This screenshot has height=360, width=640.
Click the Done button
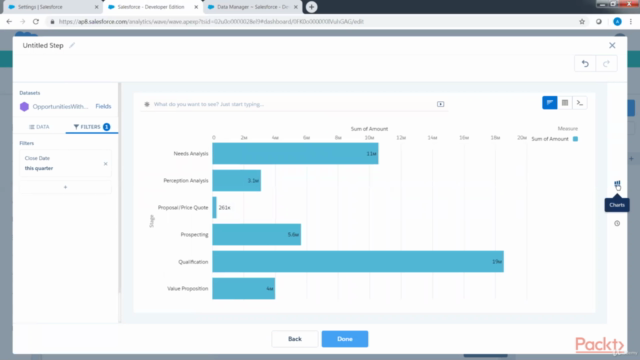point(345,339)
